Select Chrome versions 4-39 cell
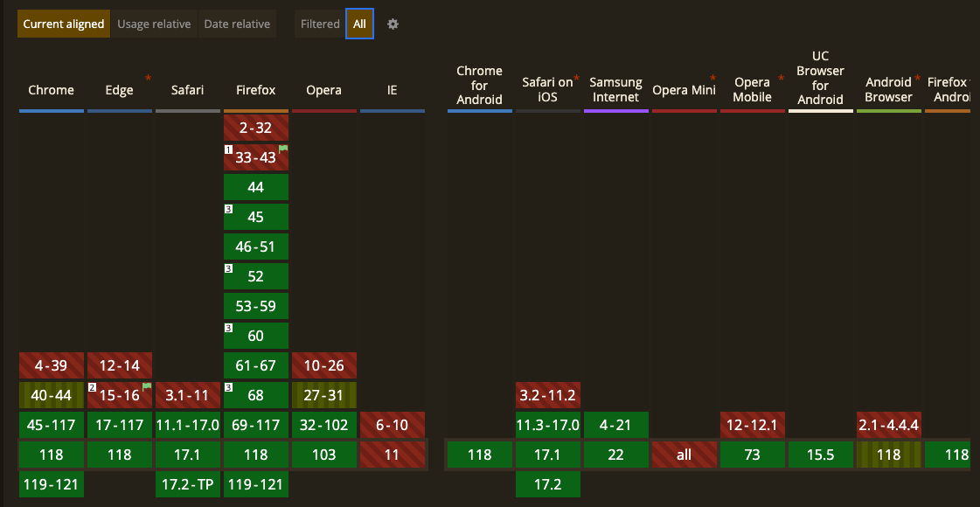 coord(52,365)
